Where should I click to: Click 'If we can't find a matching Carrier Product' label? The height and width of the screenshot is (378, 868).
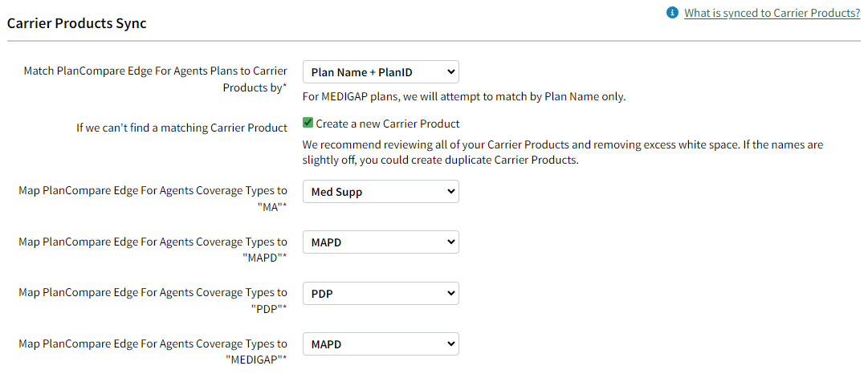(x=181, y=128)
